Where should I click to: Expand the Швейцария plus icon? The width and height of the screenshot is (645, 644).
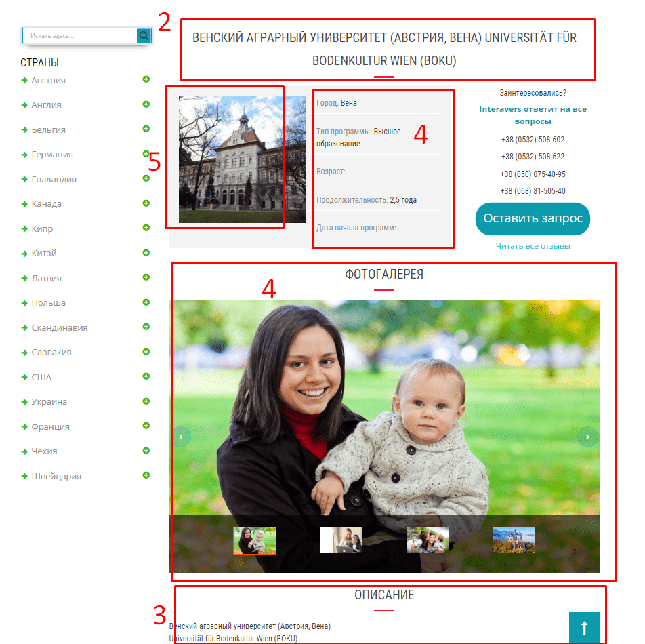(x=146, y=475)
